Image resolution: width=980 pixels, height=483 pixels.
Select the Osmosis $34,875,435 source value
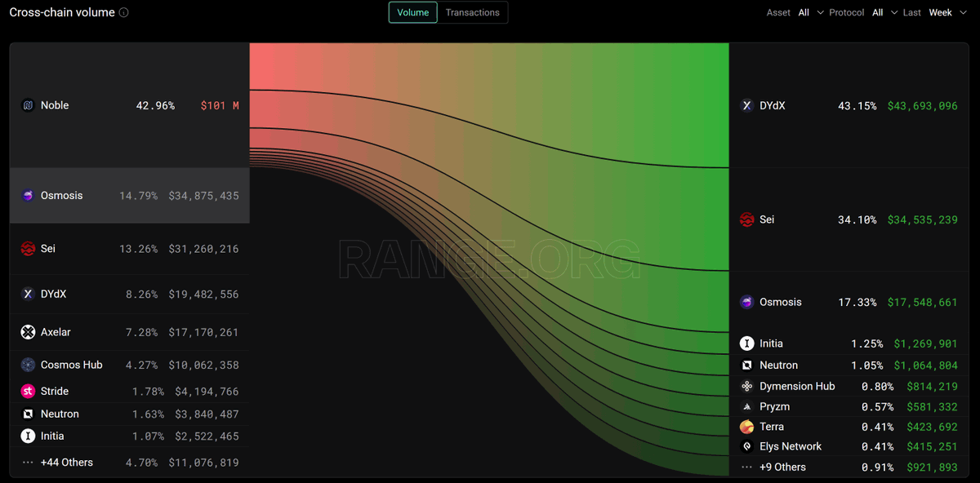coord(203,196)
